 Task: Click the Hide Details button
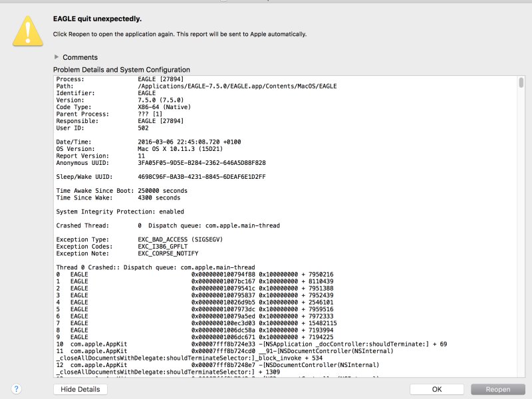point(80,389)
